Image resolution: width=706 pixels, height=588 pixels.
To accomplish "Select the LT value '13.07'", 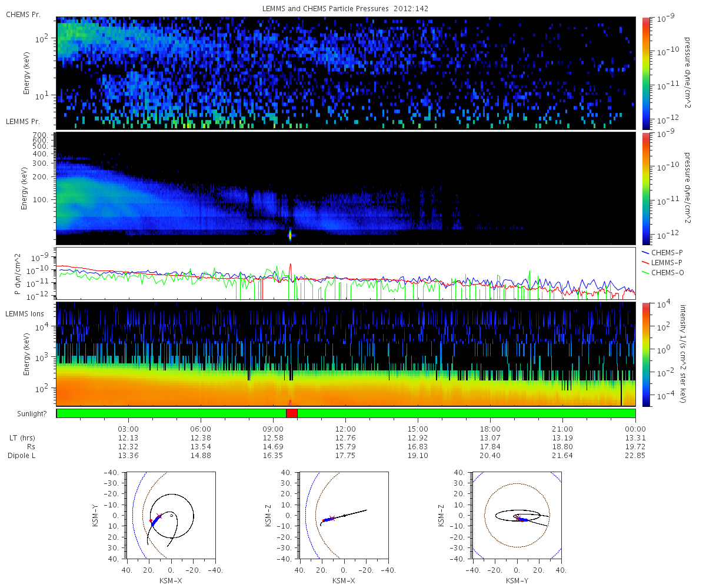I will 491,438.
